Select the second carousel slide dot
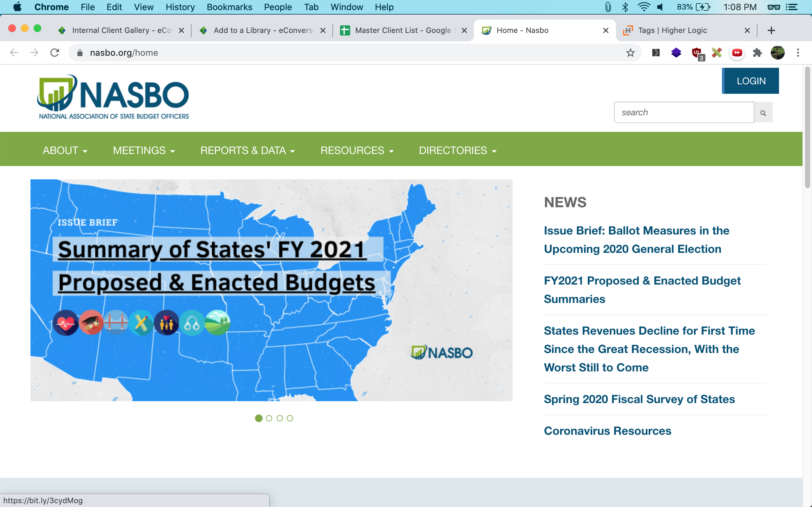 point(269,418)
